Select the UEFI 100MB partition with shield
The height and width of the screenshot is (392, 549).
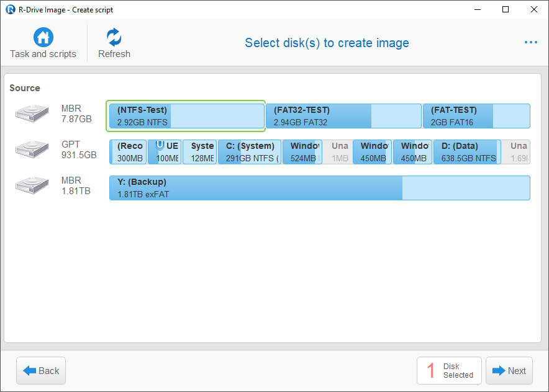point(165,152)
